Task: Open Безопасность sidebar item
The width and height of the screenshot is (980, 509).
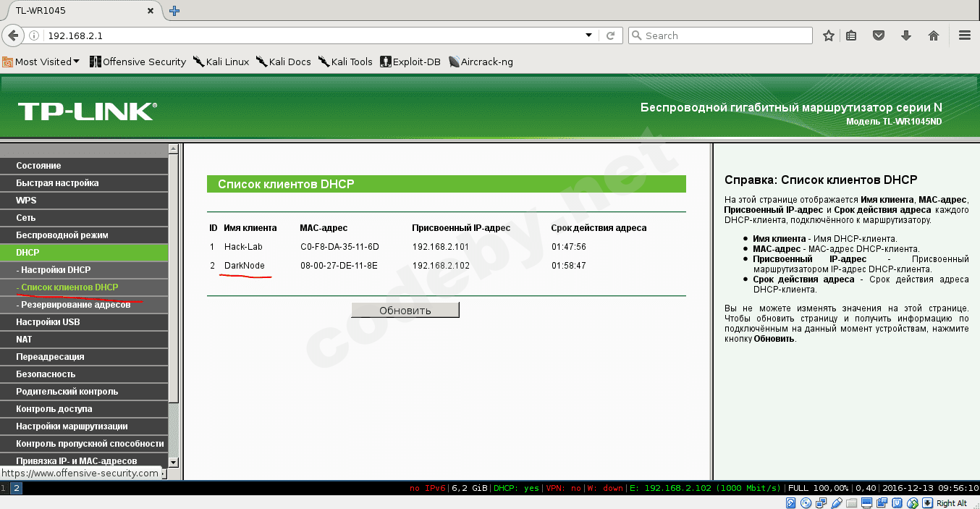Action: [x=84, y=374]
